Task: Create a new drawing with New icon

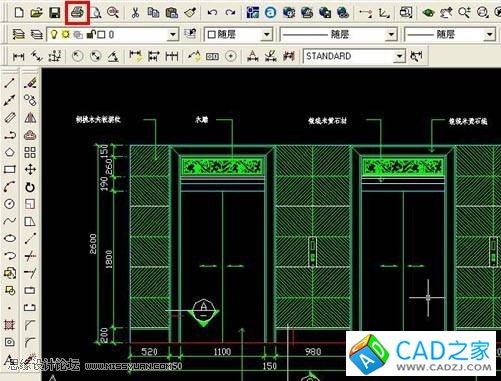Action: (x=19, y=13)
